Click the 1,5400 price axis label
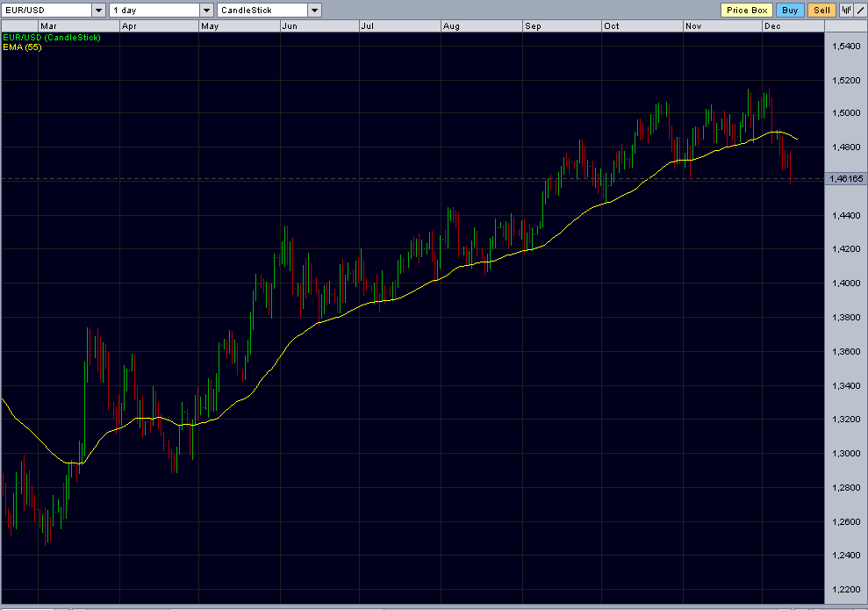The image size is (868, 610). click(x=846, y=46)
